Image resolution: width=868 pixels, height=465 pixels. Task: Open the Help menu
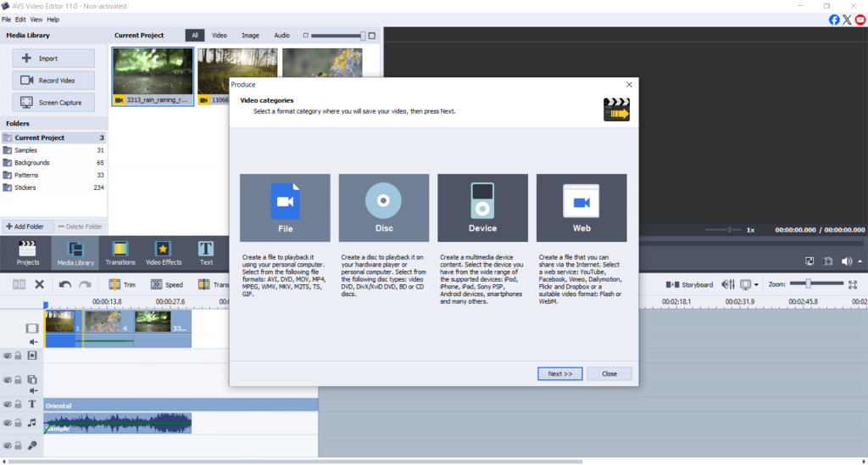pyautogui.click(x=53, y=20)
